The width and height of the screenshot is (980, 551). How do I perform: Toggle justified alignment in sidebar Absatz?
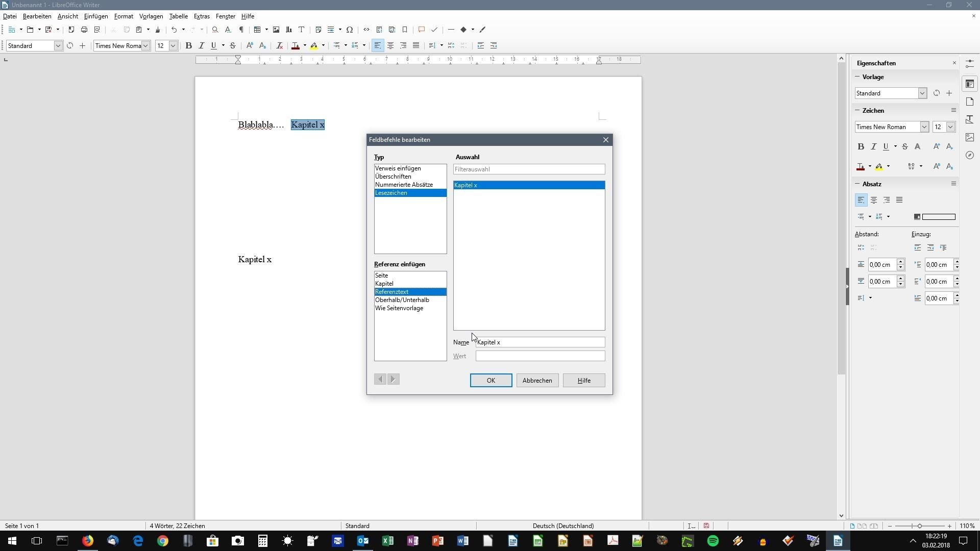click(899, 200)
